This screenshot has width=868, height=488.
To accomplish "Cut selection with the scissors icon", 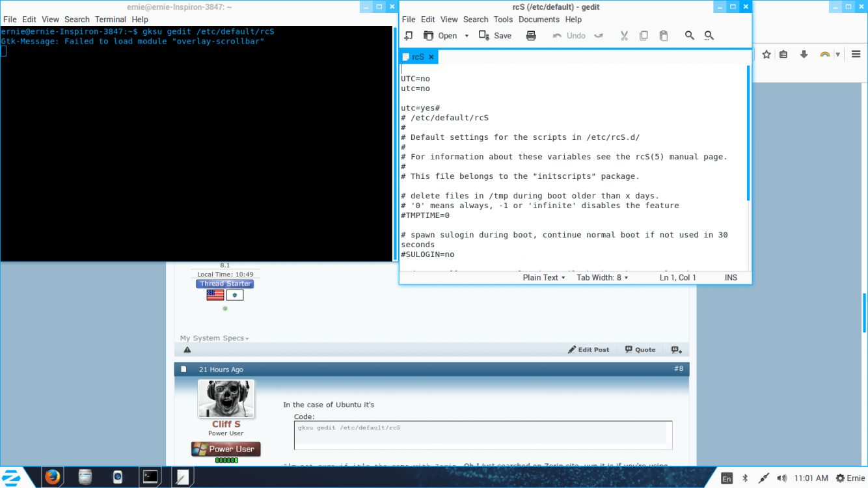I will coord(624,36).
